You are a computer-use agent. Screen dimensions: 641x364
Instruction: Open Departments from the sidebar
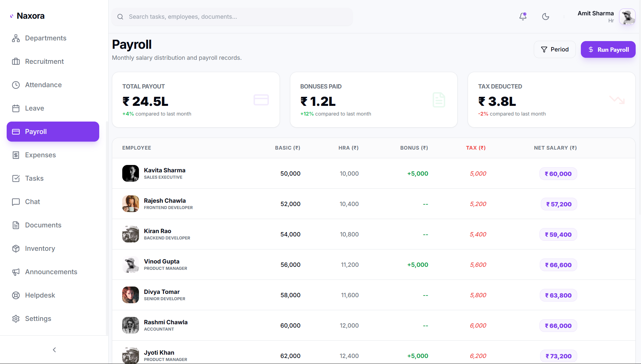(x=45, y=38)
